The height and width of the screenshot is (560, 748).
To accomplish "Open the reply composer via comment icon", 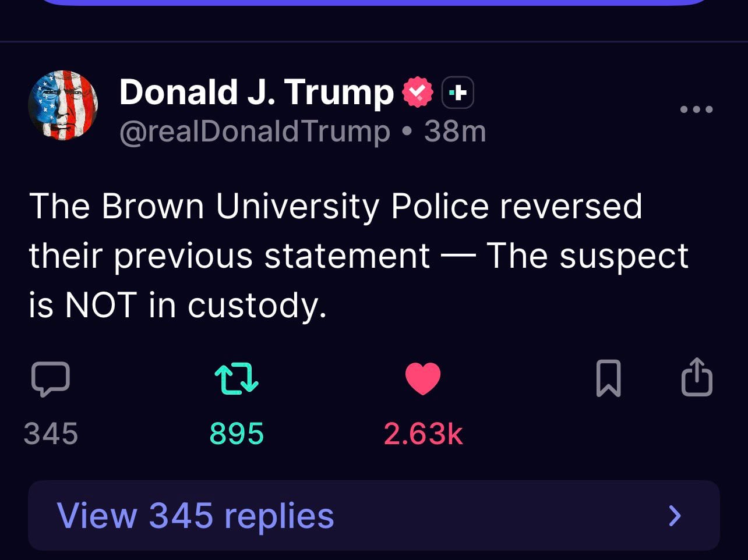I will coord(51,378).
